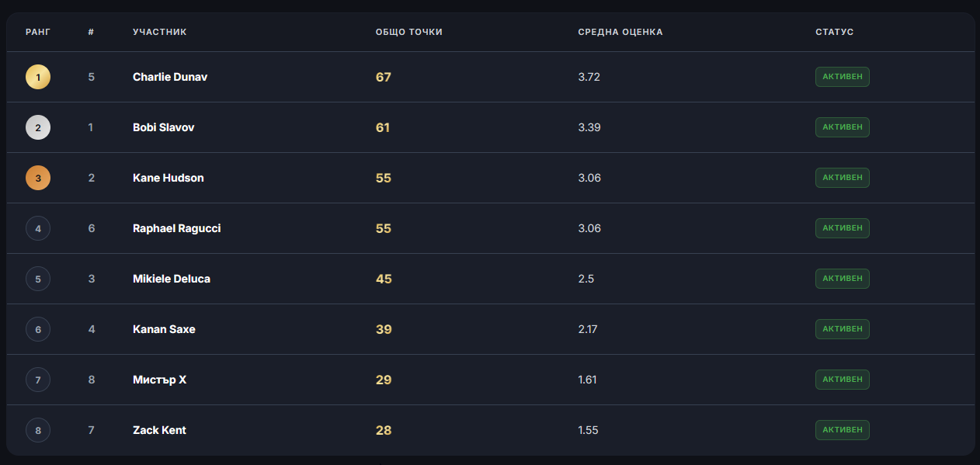Screen dimensions: 980x465
Task: Sort by the ОБЩО ТОЧКИ column header
Action: [x=409, y=32]
